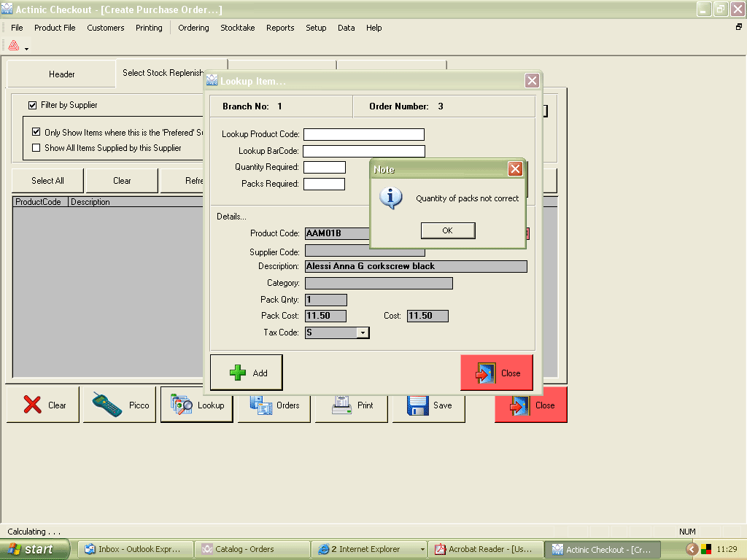Expand the Tax Code dropdown
Viewport: 747px width, 560px height.
tap(363, 332)
